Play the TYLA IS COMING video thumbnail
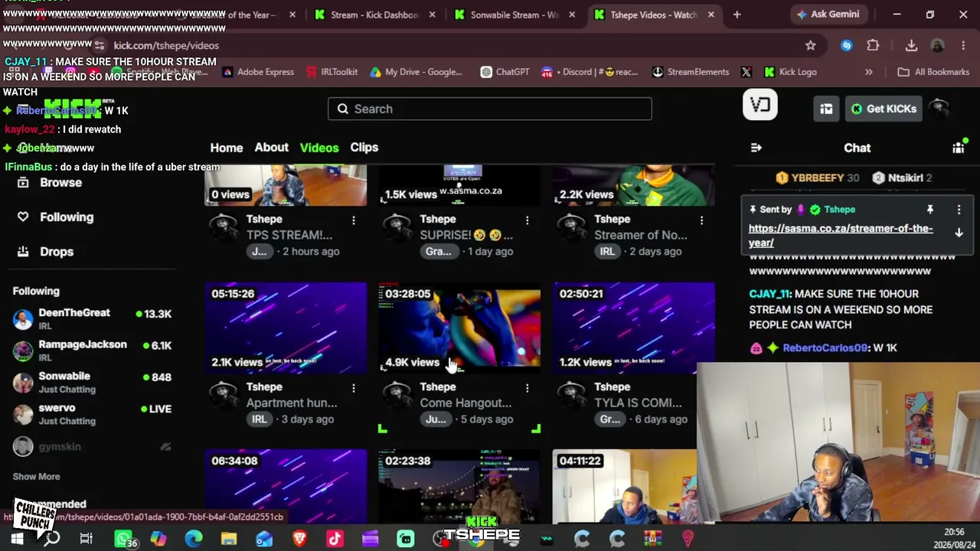 click(634, 328)
